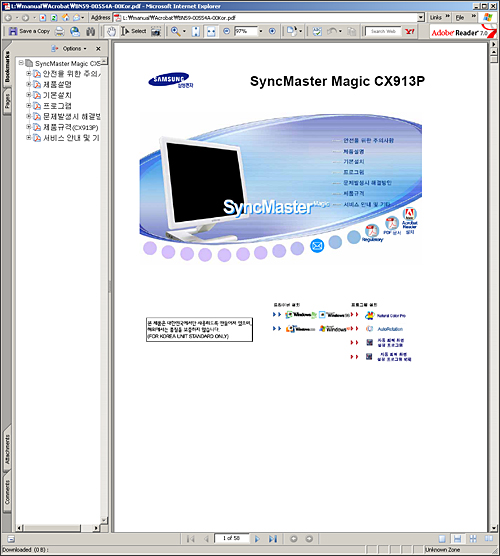The height and width of the screenshot is (556, 500).
Task: Click the Previous View circle button
Action: coord(294,539)
